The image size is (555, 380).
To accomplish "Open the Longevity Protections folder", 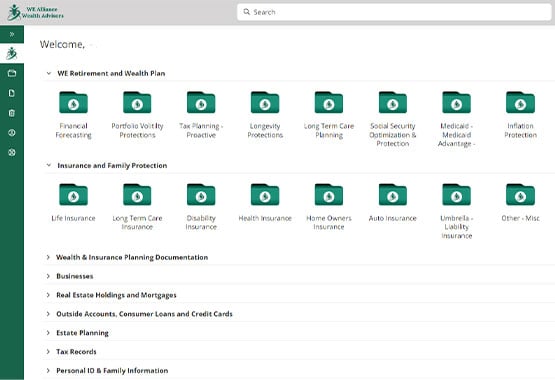I will [x=265, y=103].
